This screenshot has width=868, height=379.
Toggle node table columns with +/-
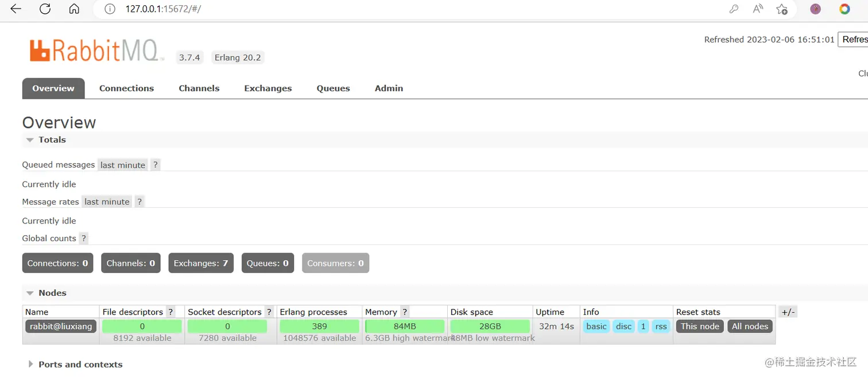coord(788,312)
